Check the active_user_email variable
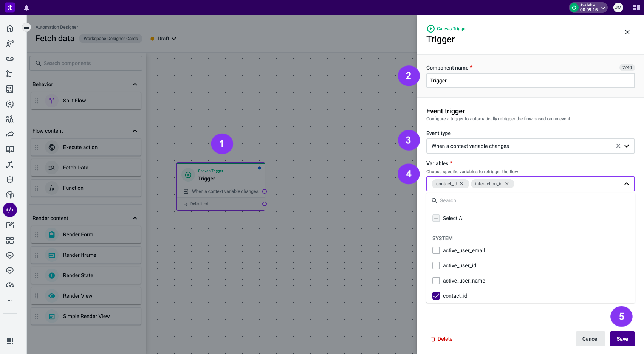644x354 pixels. [x=436, y=250]
